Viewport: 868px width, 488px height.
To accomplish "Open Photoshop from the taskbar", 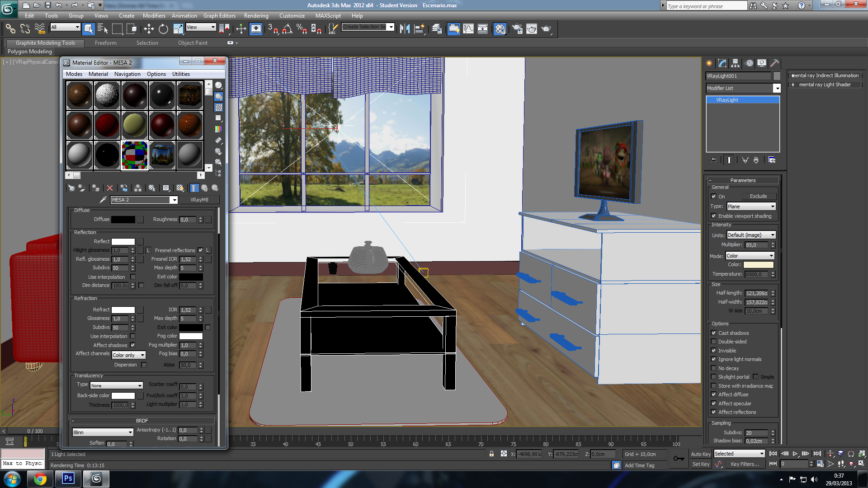I will (68, 479).
